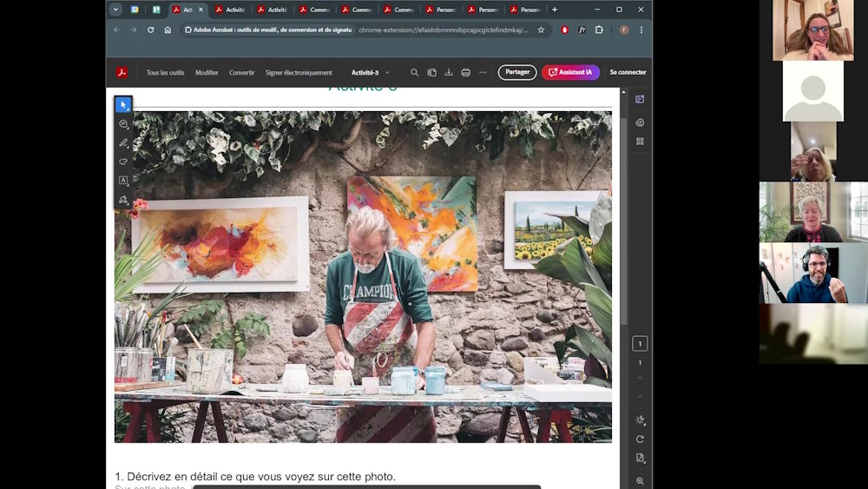The width and height of the screenshot is (868, 489).
Task: Open the Extensions puzzle icon
Action: click(599, 30)
